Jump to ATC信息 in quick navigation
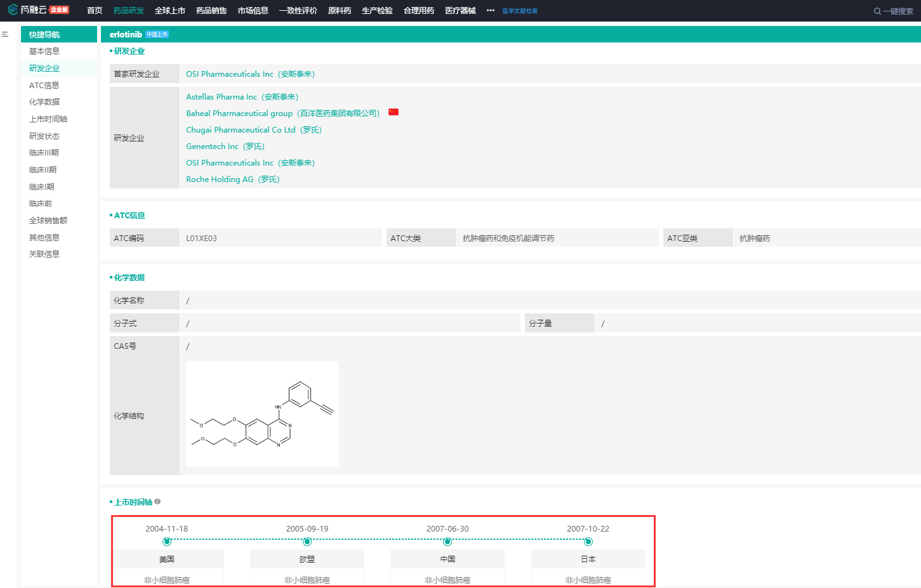 (44, 85)
